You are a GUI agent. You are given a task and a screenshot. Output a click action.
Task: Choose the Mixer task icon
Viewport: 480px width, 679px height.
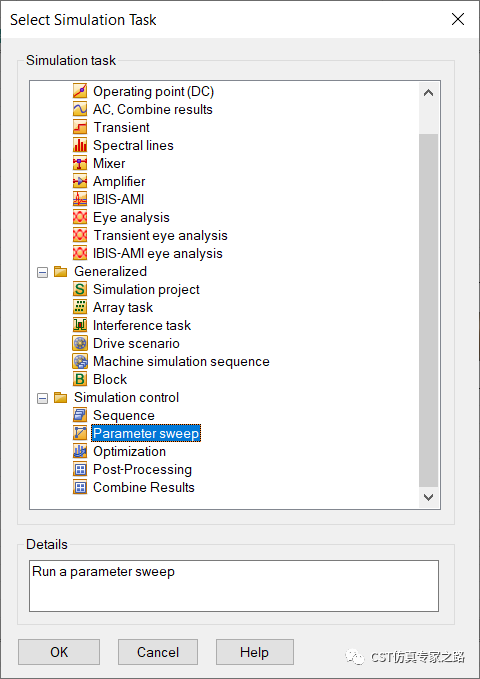[80, 163]
